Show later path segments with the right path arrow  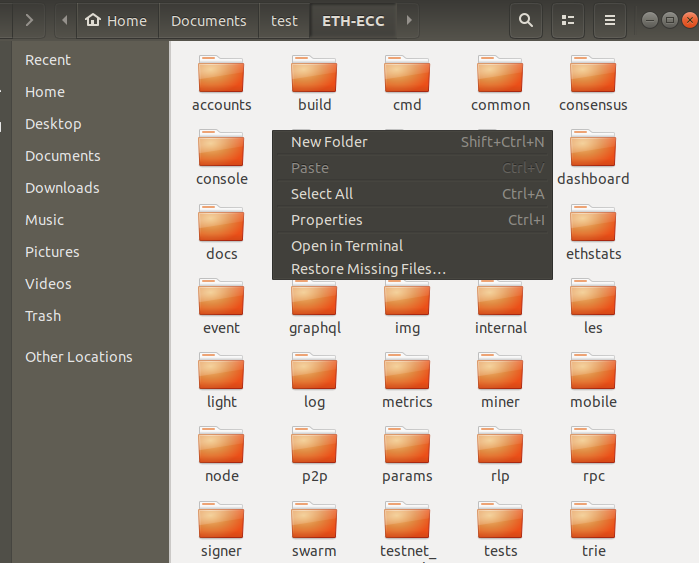tap(409, 21)
